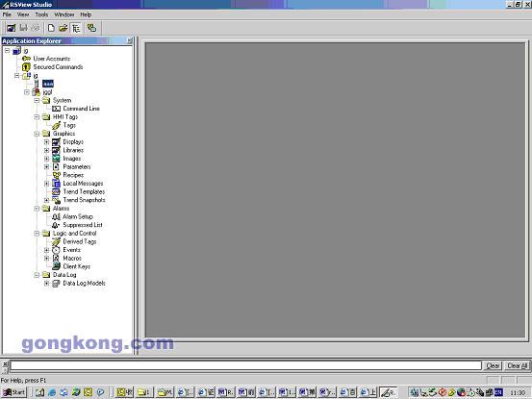532x399 pixels.
Task: Select the Trend Templates icon
Action: pos(57,192)
